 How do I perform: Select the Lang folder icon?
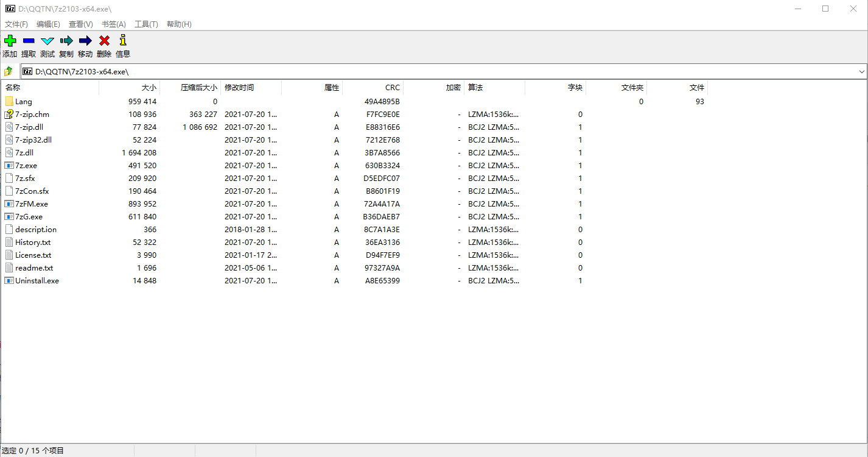(9, 101)
